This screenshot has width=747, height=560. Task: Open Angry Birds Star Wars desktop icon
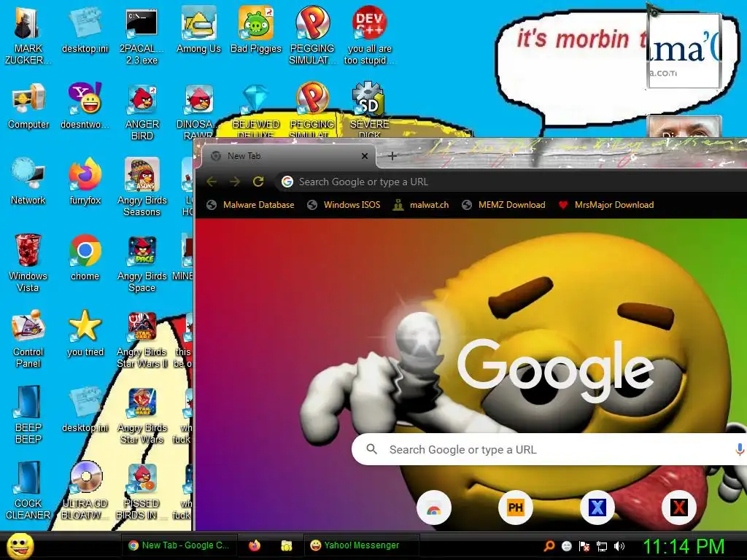(x=142, y=414)
